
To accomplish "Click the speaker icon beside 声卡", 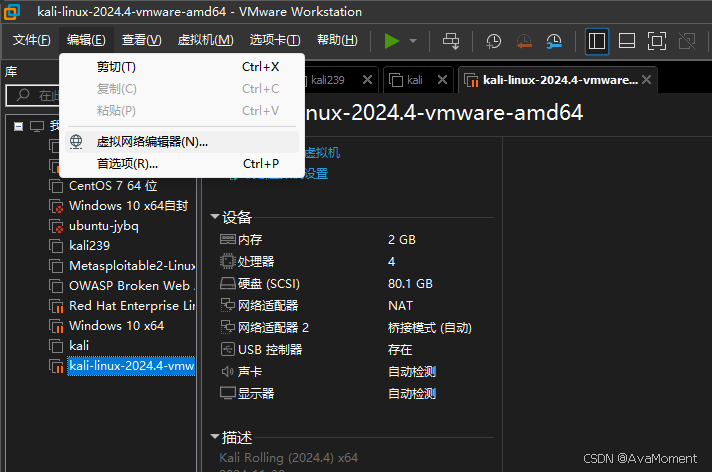I will point(227,372).
